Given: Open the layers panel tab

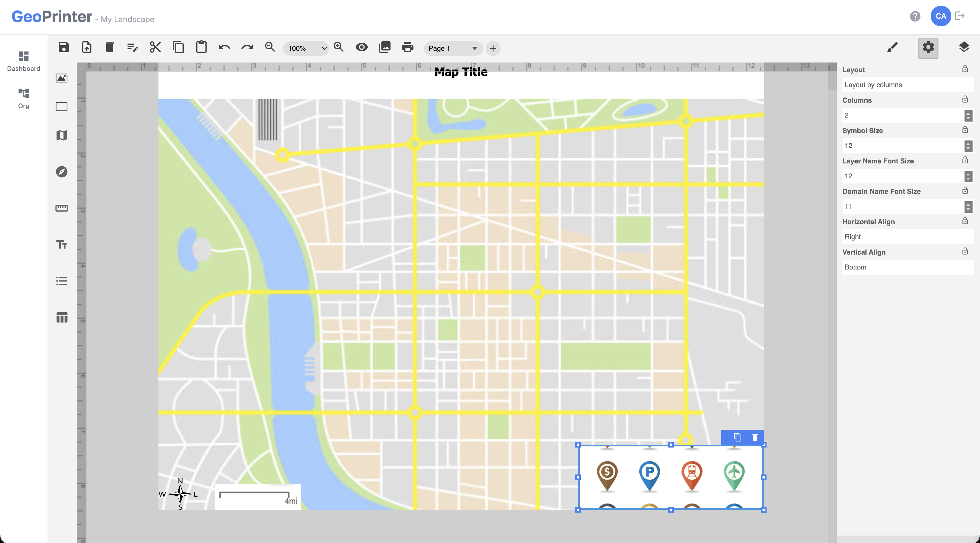Looking at the screenshot, I should [x=964, y=48].
